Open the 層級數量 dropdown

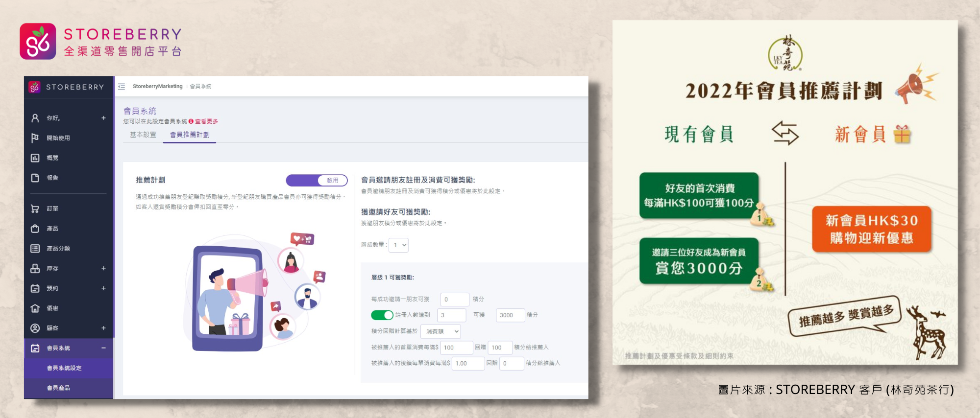point(398,245)
